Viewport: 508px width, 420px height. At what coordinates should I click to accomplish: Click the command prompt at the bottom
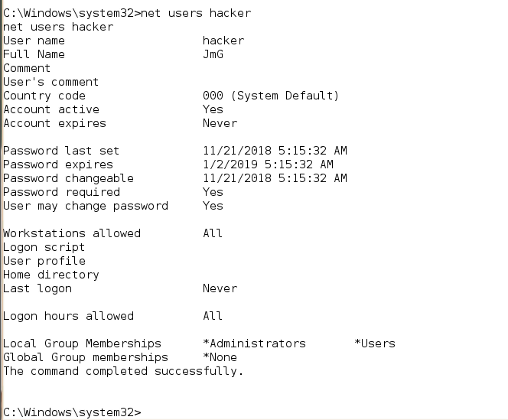tap(73, 412)
